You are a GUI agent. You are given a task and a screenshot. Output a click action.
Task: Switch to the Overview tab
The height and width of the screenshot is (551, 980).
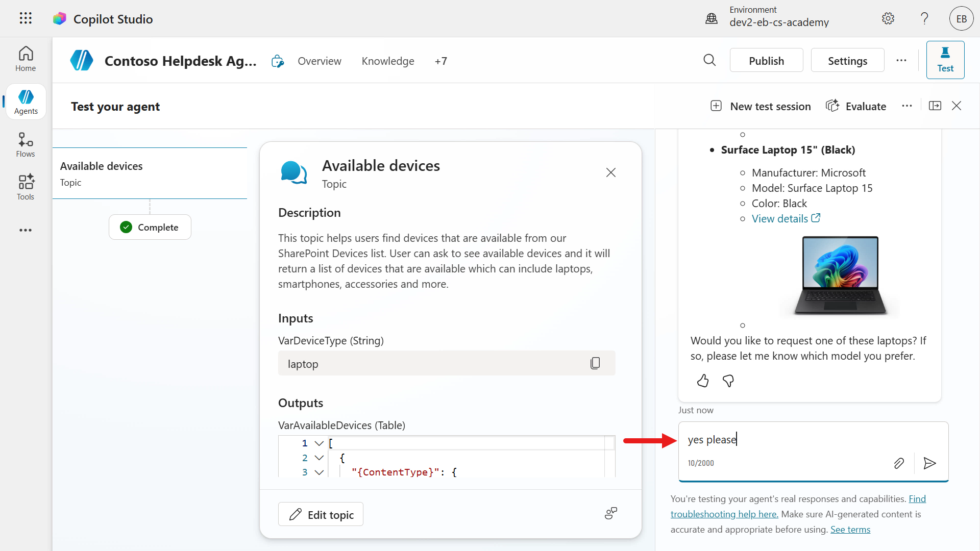point(319,61)
